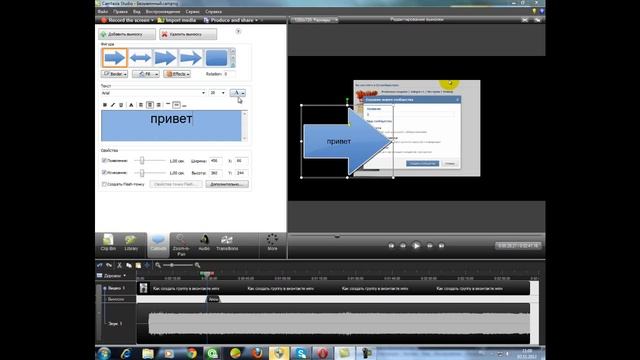This screenshot has height=360, width=640.
Task: Toggle the fade in checkbox
Action: click(104, 160)
